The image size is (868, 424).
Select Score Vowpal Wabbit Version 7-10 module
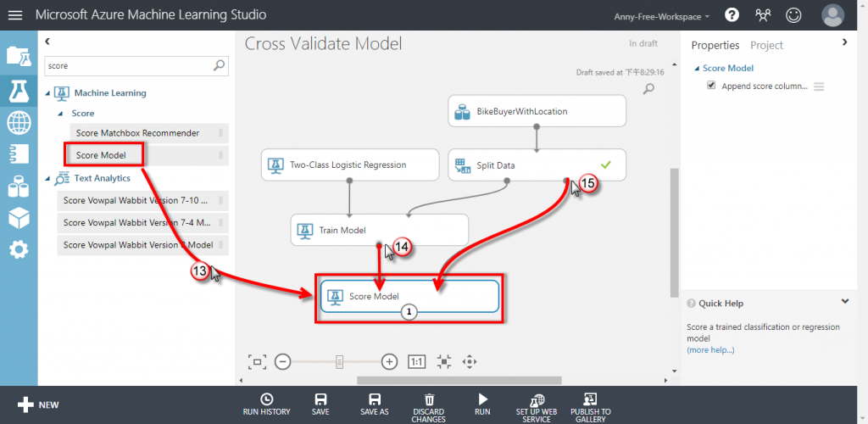[142, 200]
